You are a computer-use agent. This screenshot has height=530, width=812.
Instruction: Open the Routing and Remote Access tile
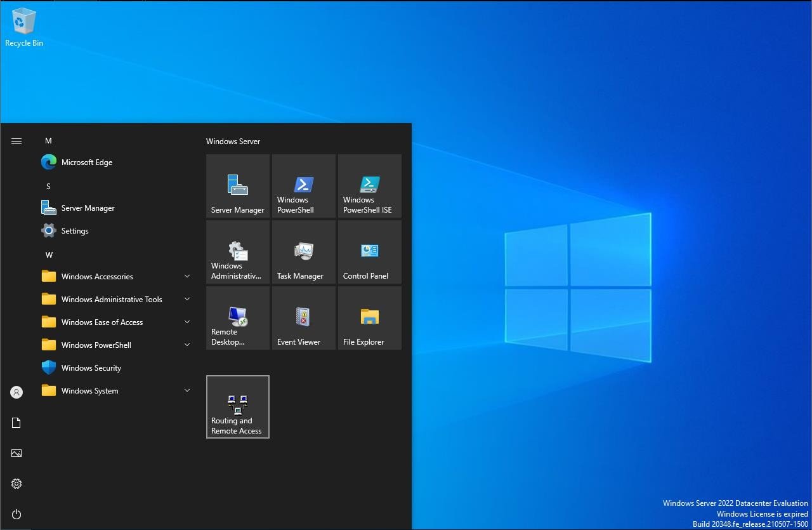tap(238, 407)
